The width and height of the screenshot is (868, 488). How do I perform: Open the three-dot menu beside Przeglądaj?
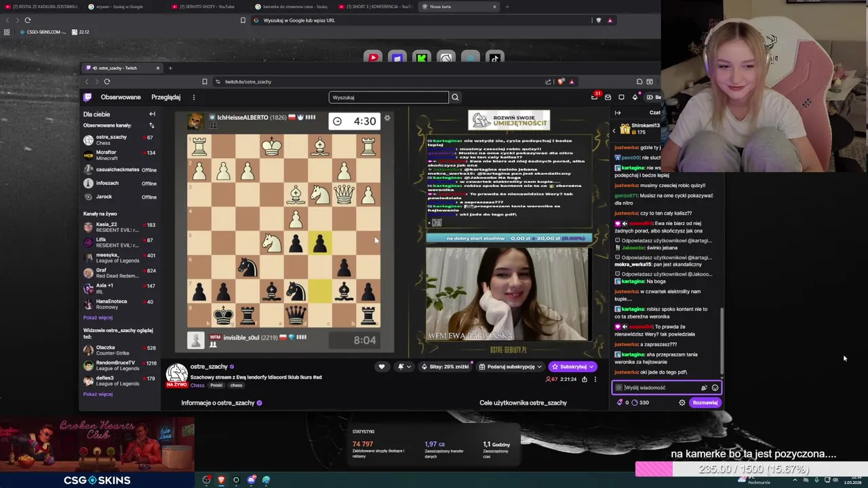click(193, 97)
